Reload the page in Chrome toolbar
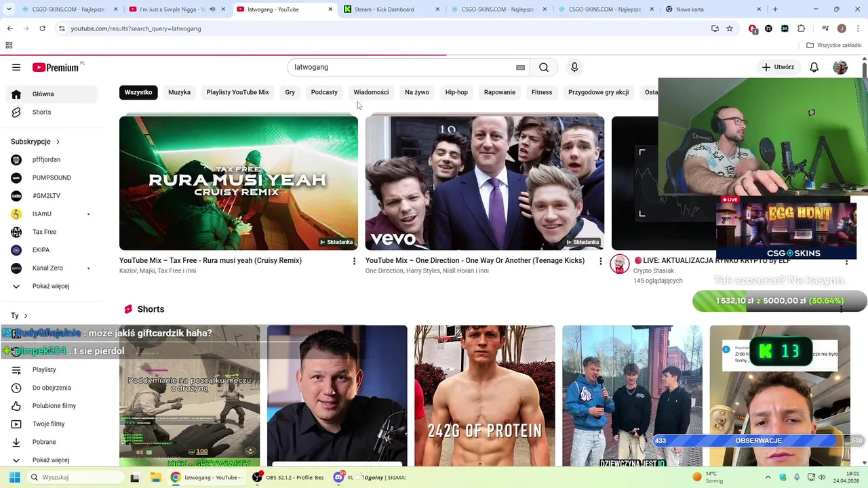 42,28
